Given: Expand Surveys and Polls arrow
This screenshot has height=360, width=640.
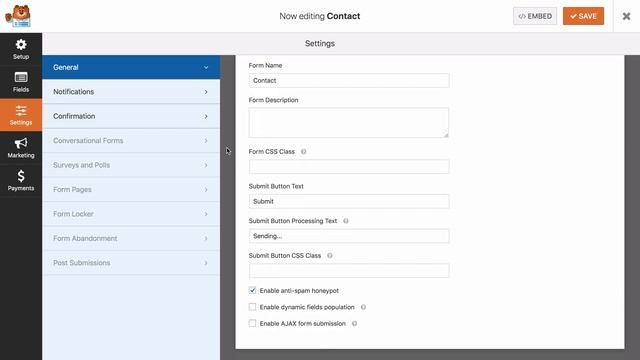Looking at the screenshot, I should click(x=206, y=165).
